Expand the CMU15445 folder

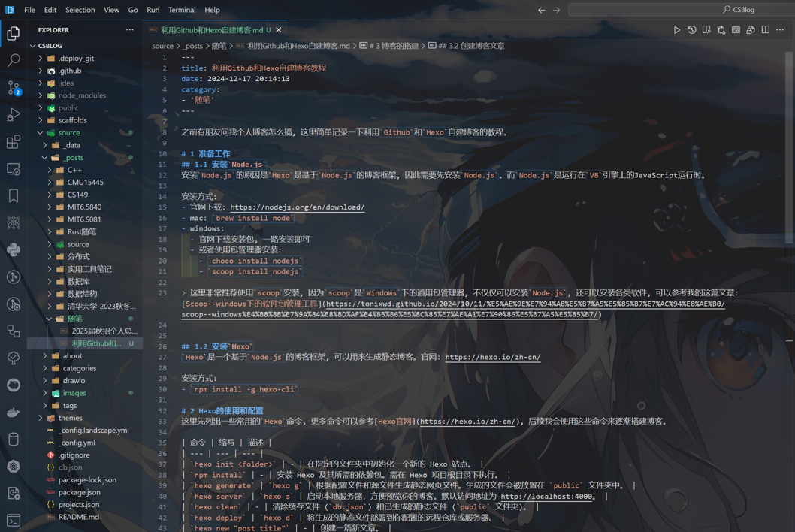49,182
